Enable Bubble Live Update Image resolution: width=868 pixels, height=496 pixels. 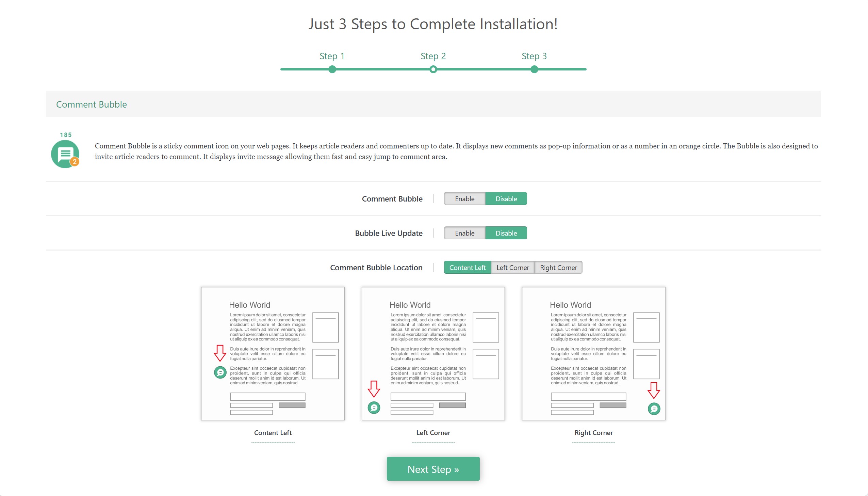(x=464, y=233)
